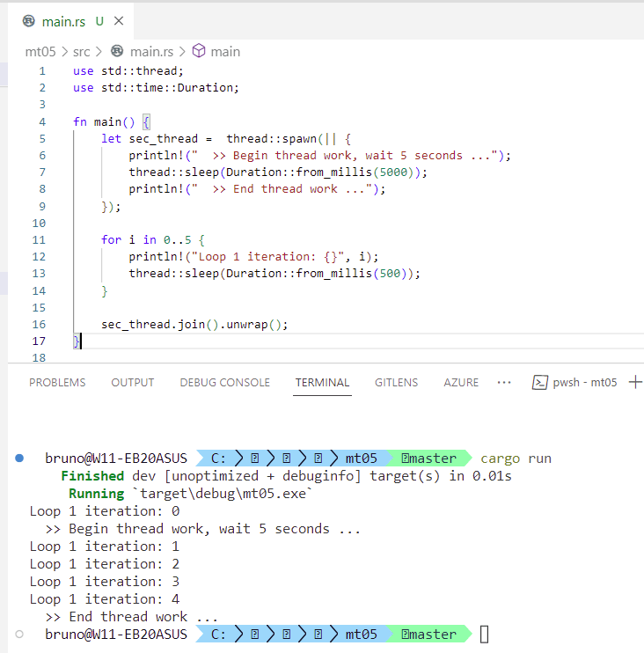Select the pwsh - mt05 terminal label
Screen dimensions: 644x653
(x=584, y=382)
